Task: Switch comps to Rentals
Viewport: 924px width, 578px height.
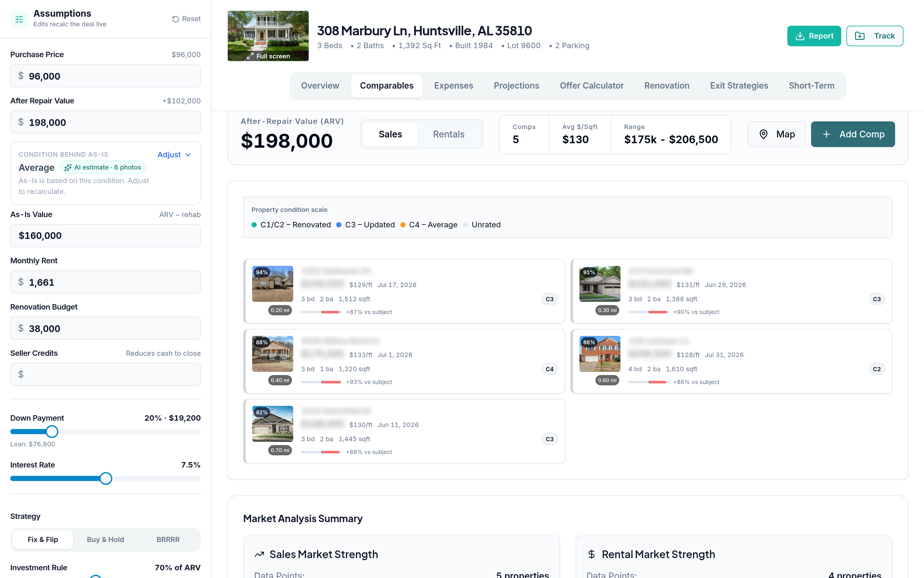Action: pos(449,134)
